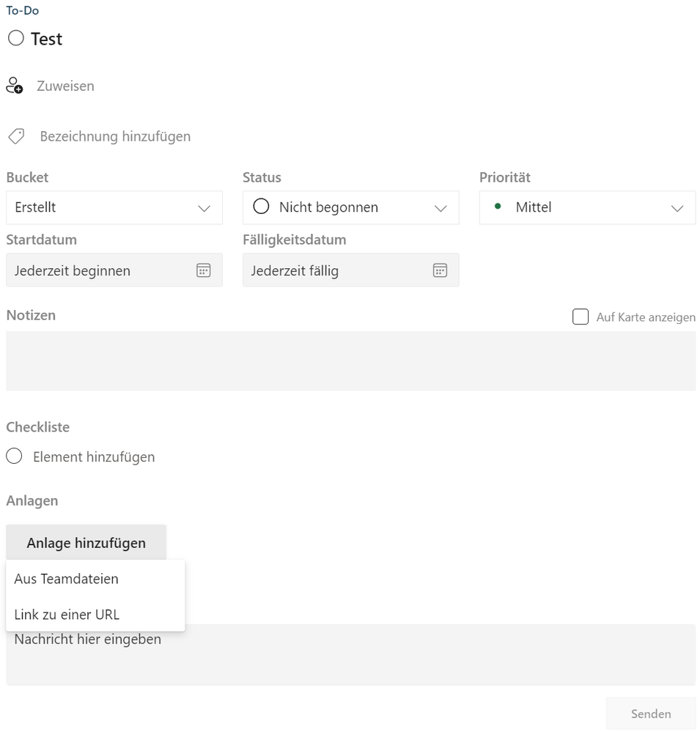Enable the Auf Karte anzeigen checkbox

pyautogui.click(x=581, y=317)
